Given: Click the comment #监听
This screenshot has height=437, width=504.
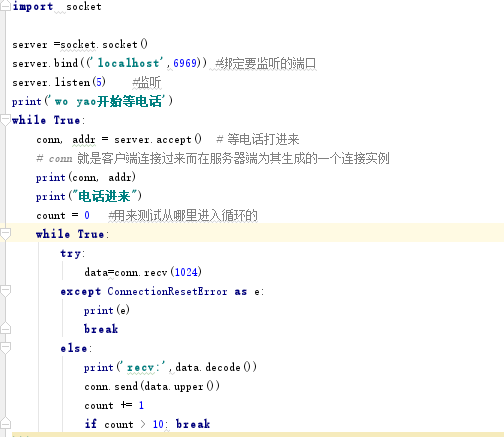Looking at the screenshot, I should (146, 82).
